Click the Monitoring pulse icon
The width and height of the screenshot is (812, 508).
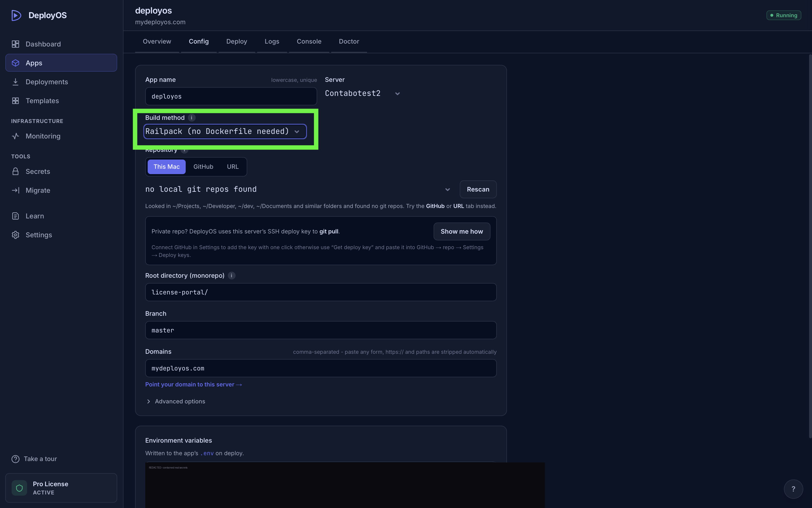click(x=15, y=136)
